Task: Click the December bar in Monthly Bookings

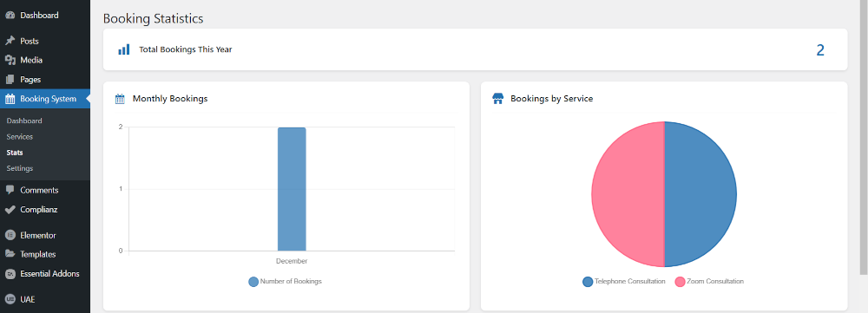Action: (x=292, y=189)
